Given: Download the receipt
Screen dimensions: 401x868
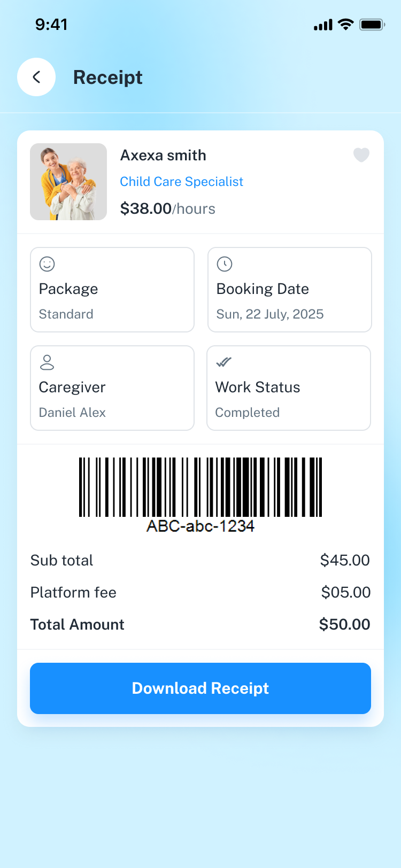Looking at the screenshot, I should coord(200,688).
